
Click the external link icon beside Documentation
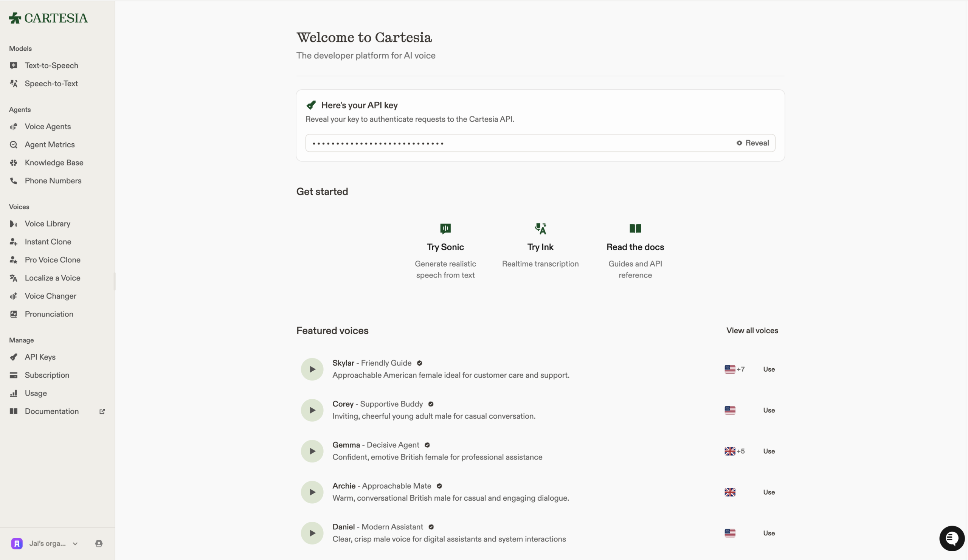102,411
